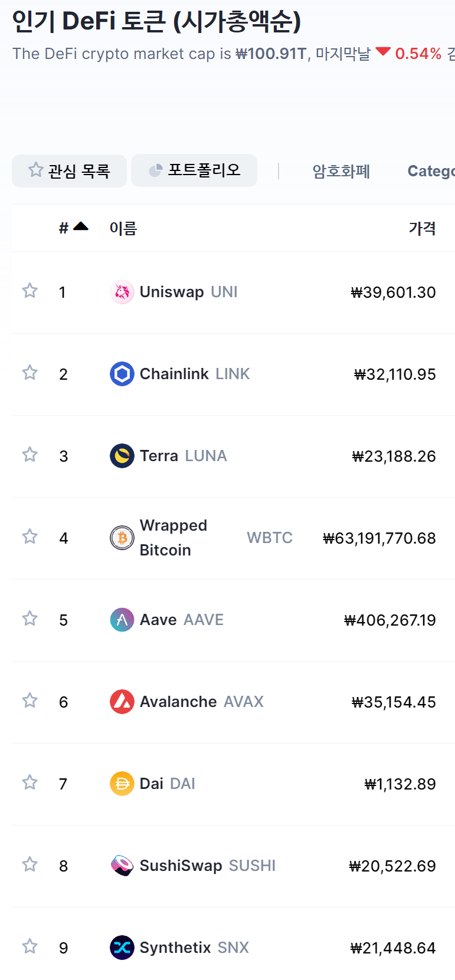Star Uniswap to add to watchlist
Screen dimensions: 455x980
30,291
